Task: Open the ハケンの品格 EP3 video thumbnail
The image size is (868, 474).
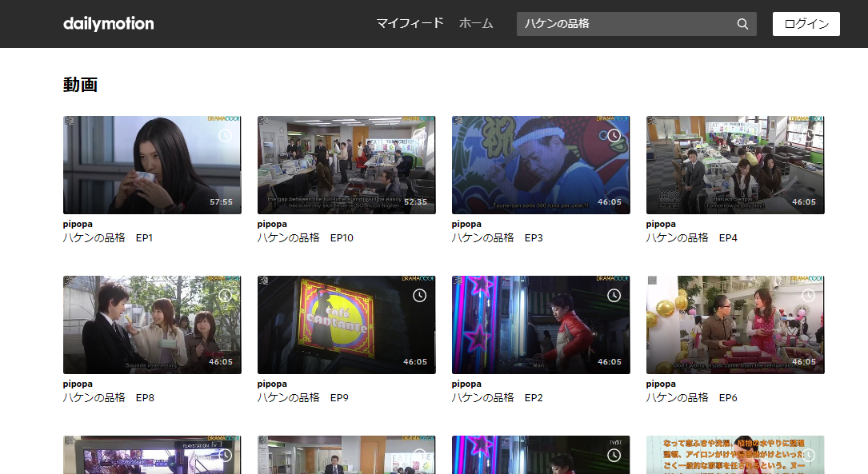Action: click(541, 165)
